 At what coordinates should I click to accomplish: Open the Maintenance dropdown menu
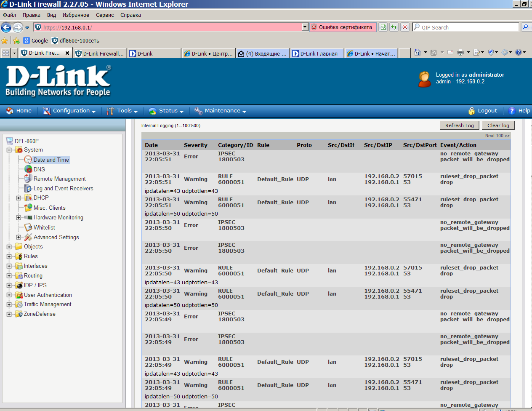[x=220, y=111]
